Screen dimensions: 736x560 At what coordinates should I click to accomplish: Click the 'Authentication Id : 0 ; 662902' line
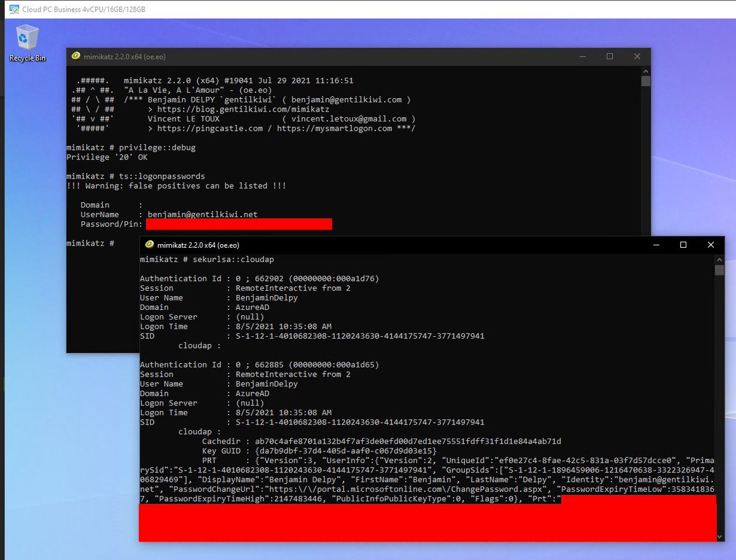(259, 278)
